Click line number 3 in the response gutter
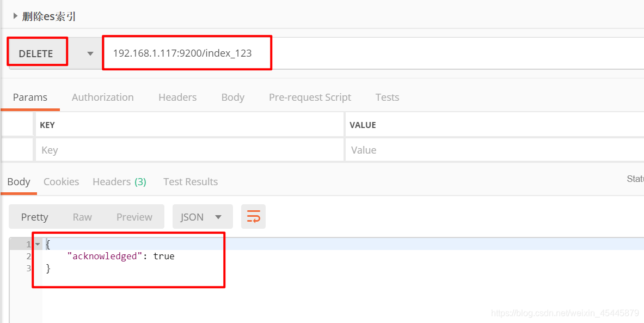Image resolution: width=644 pixels, height=323 pixels. click(x=28, y=269)
